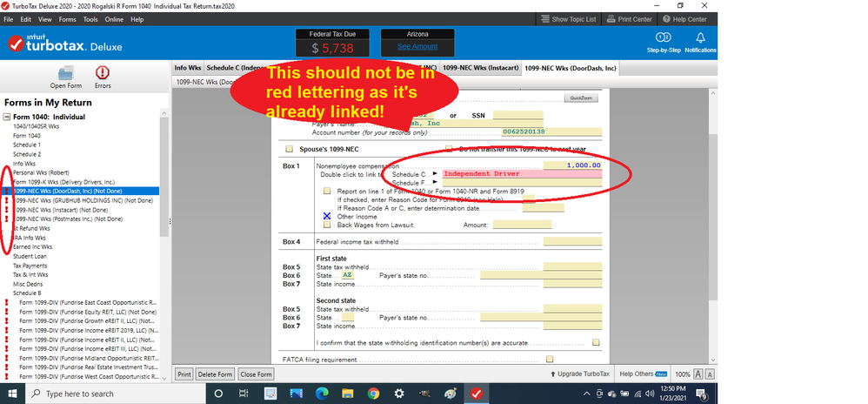
Task: Tick the Back Wages from Lawsuit checkbox
Action: [327, 225]
